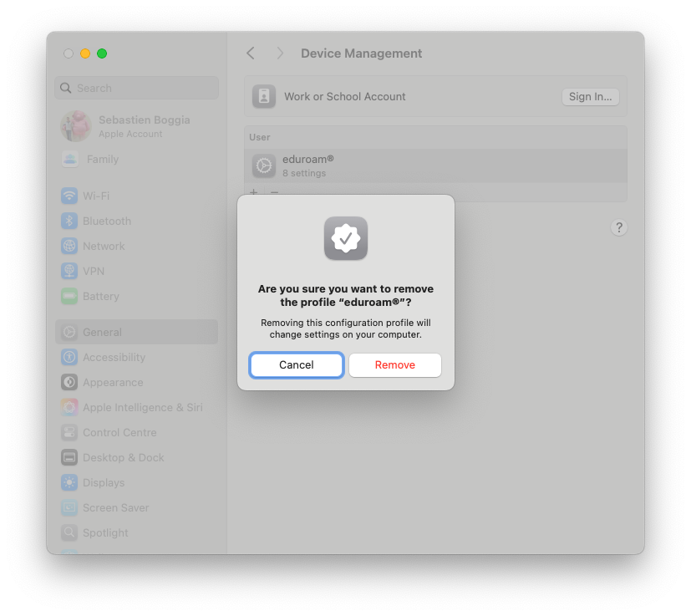Image resolution: width=691 pixels, height=616 pixels.
Task: Confirm with the red Remove button
Action: click(395, 365)
